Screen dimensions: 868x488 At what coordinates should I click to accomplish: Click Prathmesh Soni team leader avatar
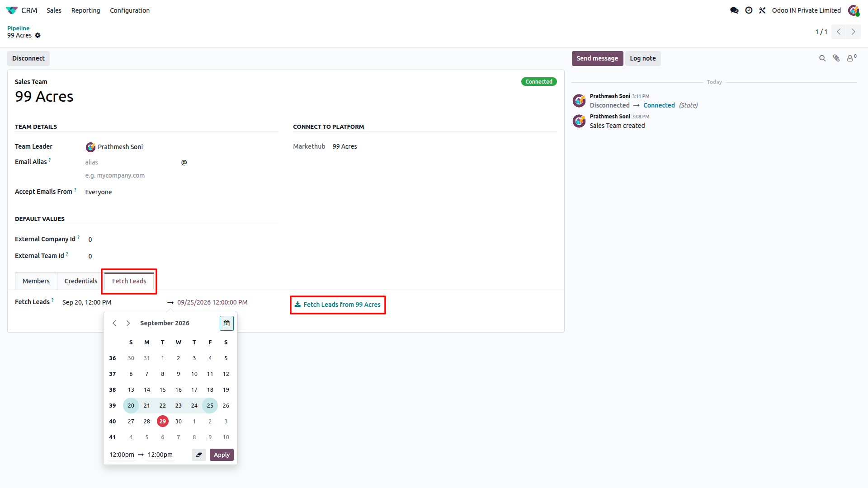[x=90, y=147]
